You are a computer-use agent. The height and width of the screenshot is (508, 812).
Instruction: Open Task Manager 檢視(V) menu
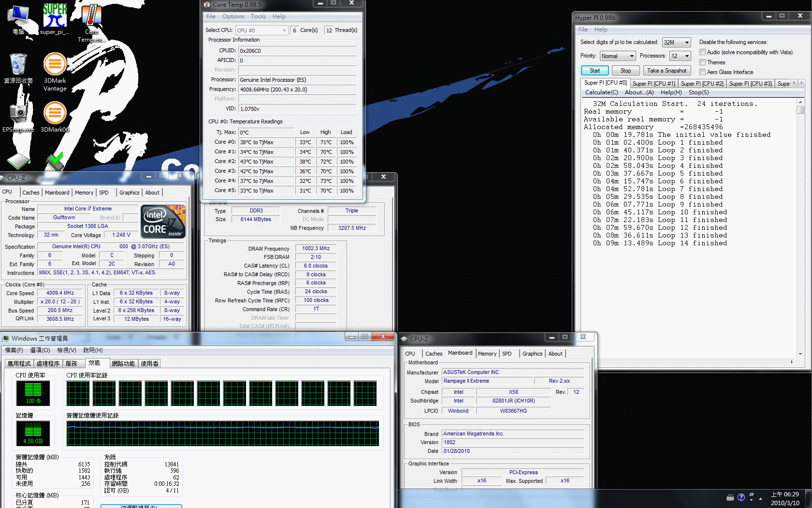click(66, 350)
